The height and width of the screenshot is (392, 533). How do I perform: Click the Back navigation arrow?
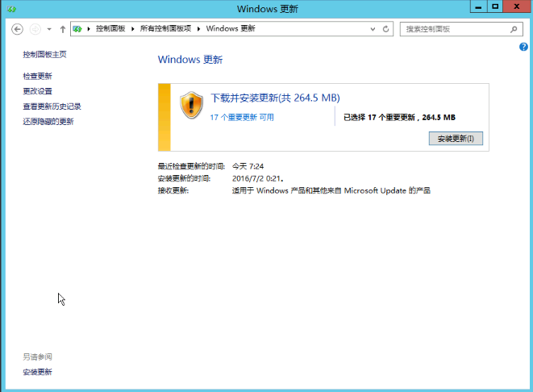click(x=17, y=29)
